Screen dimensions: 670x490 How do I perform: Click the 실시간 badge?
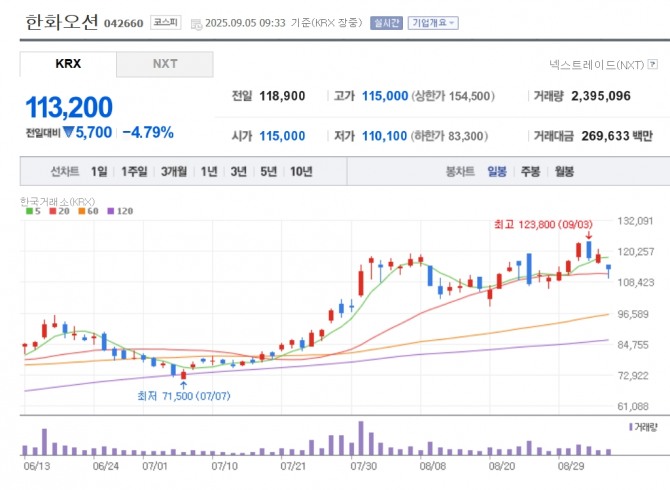(x=386, y=22)
